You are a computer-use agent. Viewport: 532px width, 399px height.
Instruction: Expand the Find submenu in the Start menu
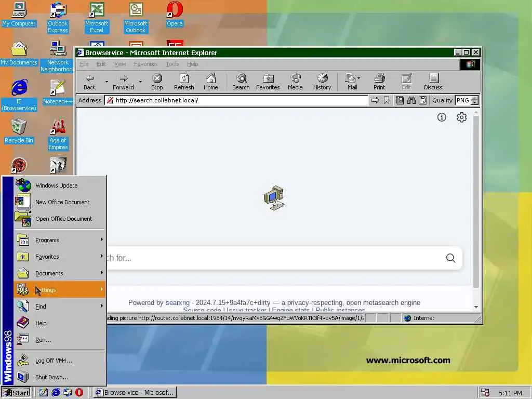click(x=60, y=307)
